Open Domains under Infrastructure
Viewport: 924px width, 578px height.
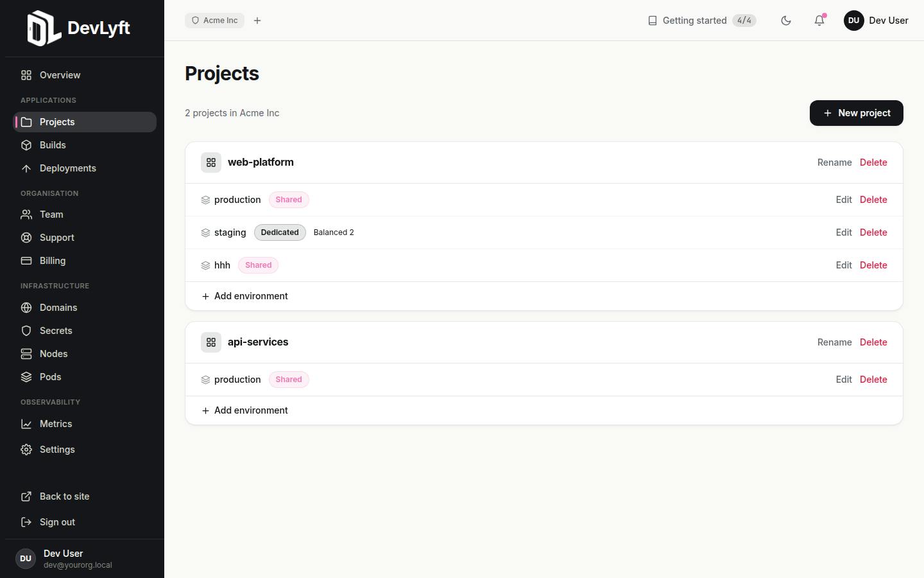pos(85,308)
